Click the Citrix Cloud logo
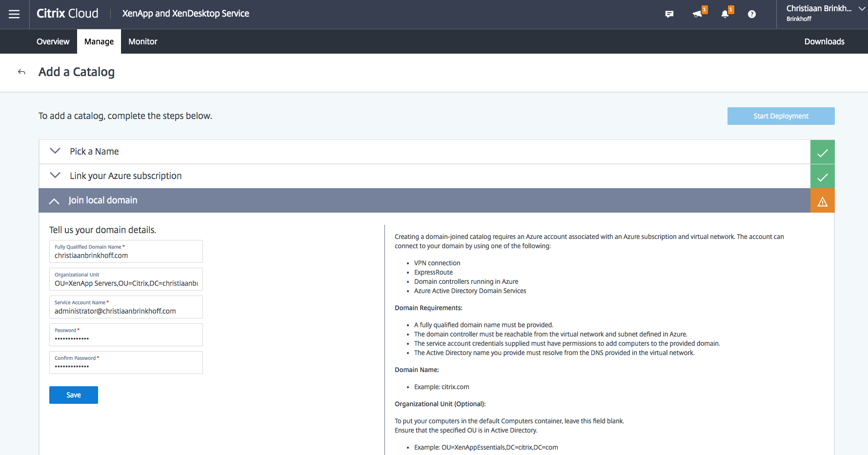This screenshot has width=868, height=455. [67, 14]
